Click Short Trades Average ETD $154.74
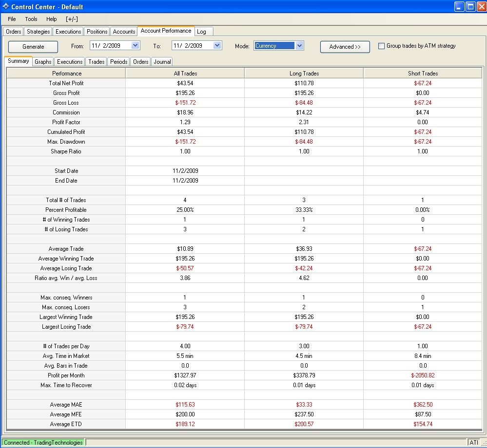487x448 pixels. [x=423, y=424]
